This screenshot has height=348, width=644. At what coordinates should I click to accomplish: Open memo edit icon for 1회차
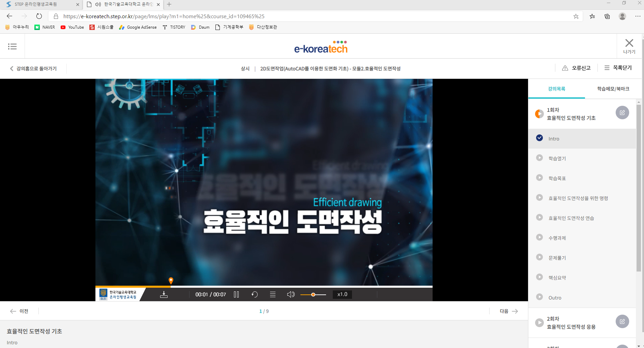622,113
